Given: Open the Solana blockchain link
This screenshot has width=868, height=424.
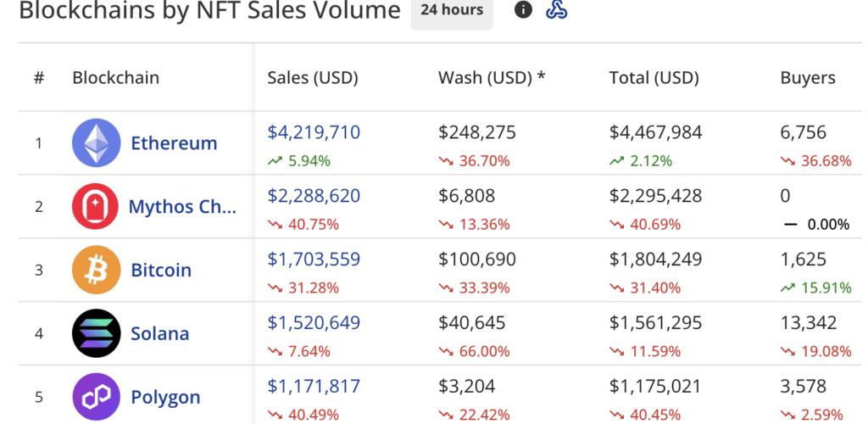Looking at the screenshot, I should 161,334.
